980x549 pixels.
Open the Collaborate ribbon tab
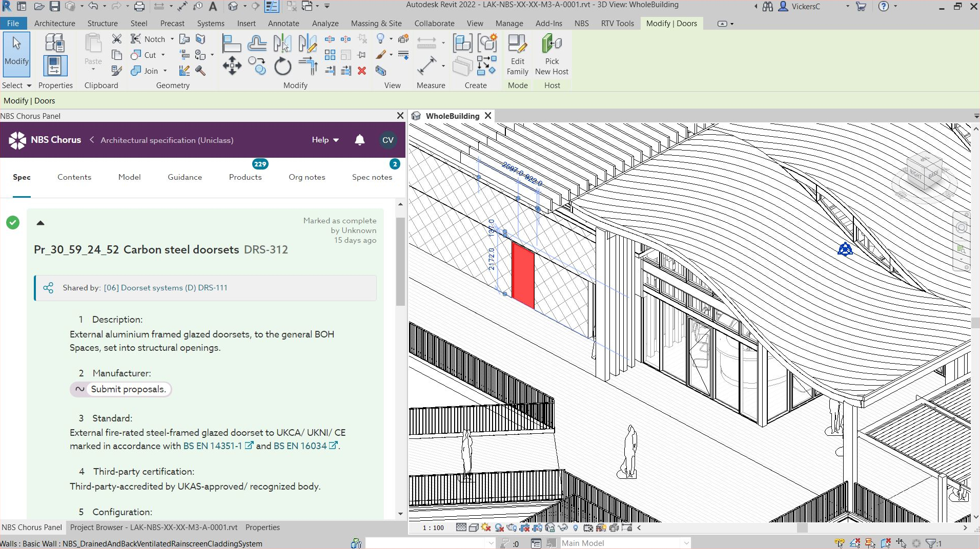pyautogui.click(x=434, y=23)
